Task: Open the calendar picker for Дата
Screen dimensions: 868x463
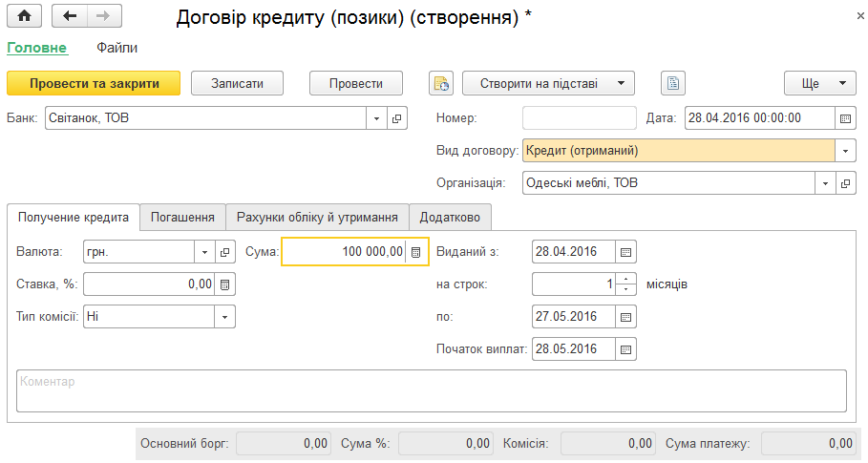Action: point(845,118)
